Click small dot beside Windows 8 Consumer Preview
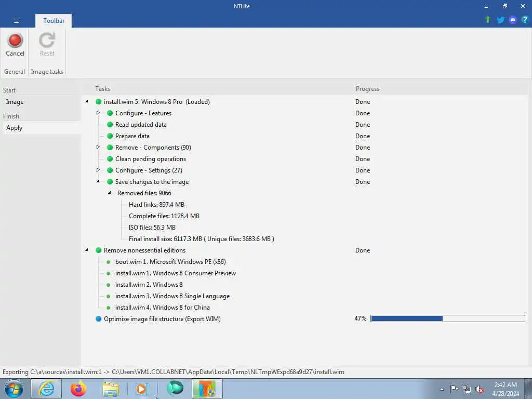Image resolution: width=532 pixels, height=399 pixels. (x=108, y=273)
